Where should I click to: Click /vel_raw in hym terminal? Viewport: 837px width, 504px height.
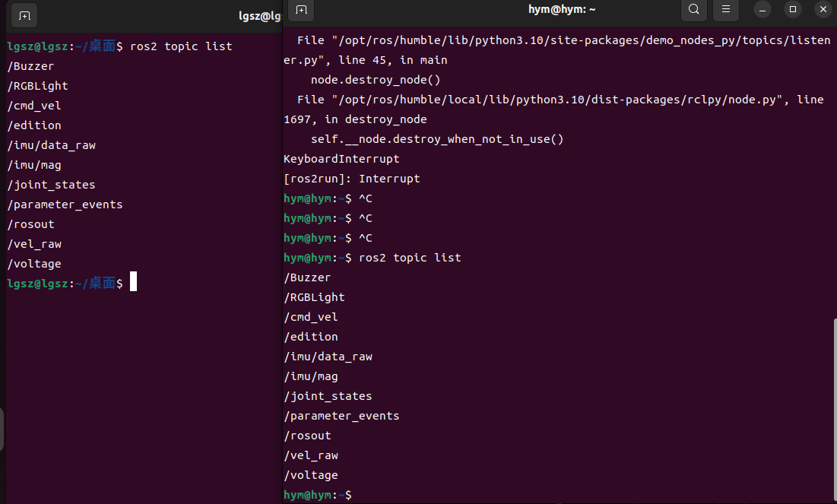311,455
